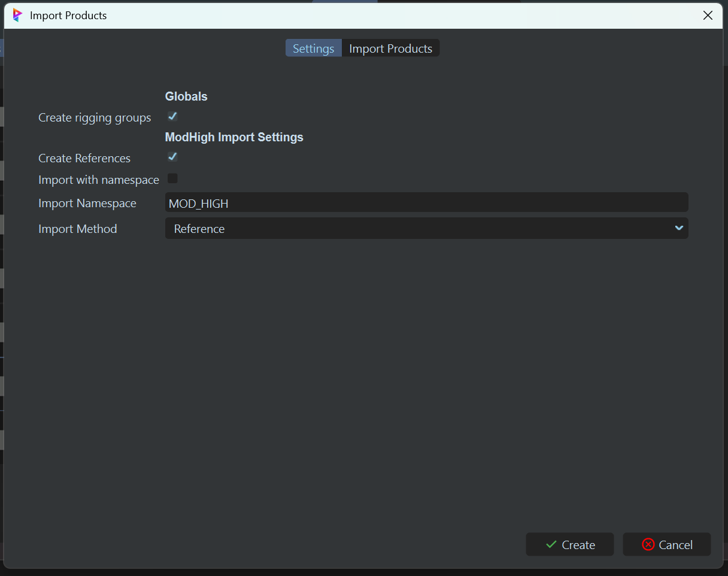The height and width of the screenshot is (576, 728).
Task: Click the Import Method label
Action: (x=78, y=229)
